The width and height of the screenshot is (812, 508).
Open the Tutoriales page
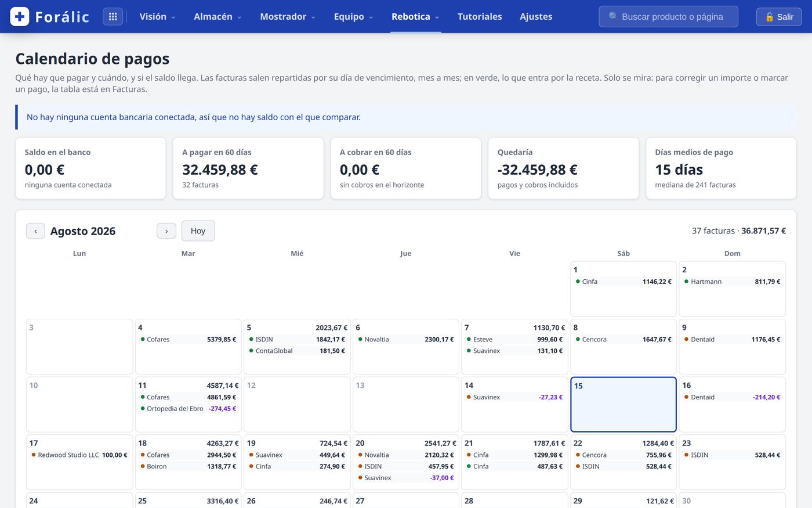(x=480, y=16)
